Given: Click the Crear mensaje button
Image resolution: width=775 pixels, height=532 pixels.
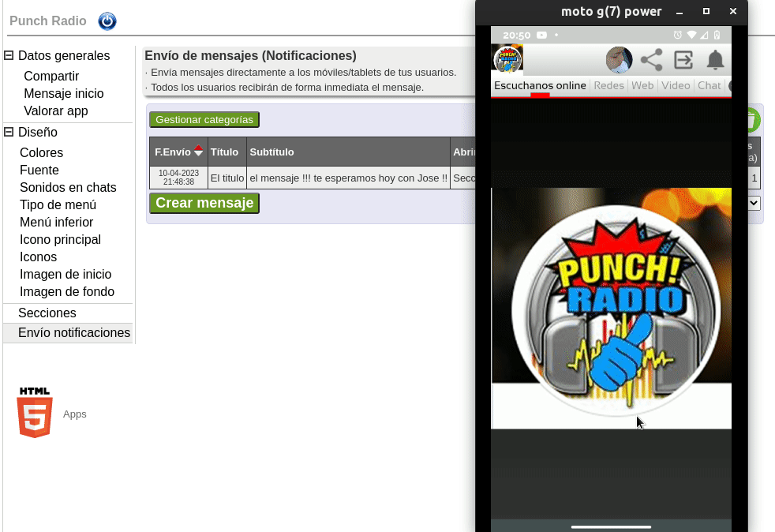Looking at the screenshot, I should [204, 203].
